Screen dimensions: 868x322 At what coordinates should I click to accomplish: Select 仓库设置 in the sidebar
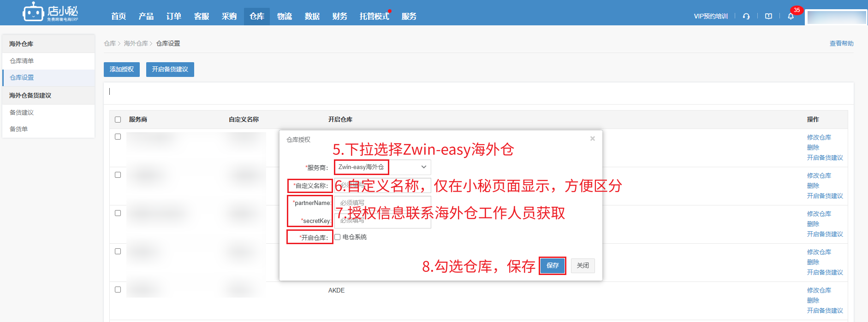click(48, 77)
